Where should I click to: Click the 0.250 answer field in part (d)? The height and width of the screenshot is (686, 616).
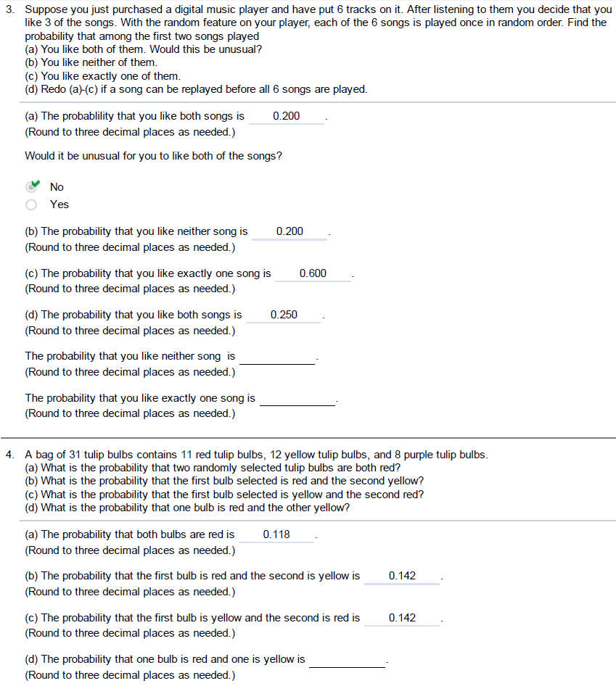coord(283,314)
